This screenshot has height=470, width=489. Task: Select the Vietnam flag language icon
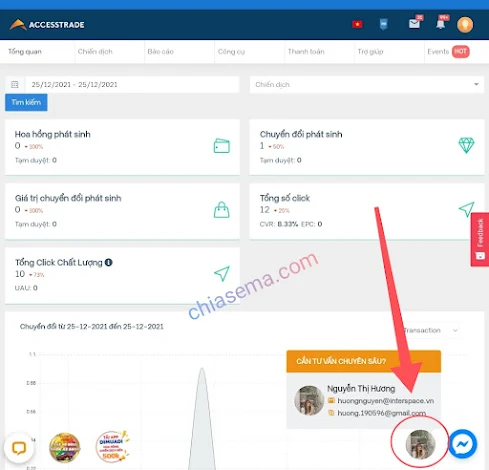357,24
